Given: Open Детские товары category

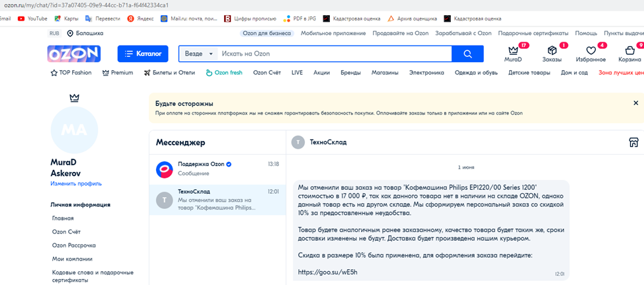Looking at the screenshot, I should coord(529,73).
